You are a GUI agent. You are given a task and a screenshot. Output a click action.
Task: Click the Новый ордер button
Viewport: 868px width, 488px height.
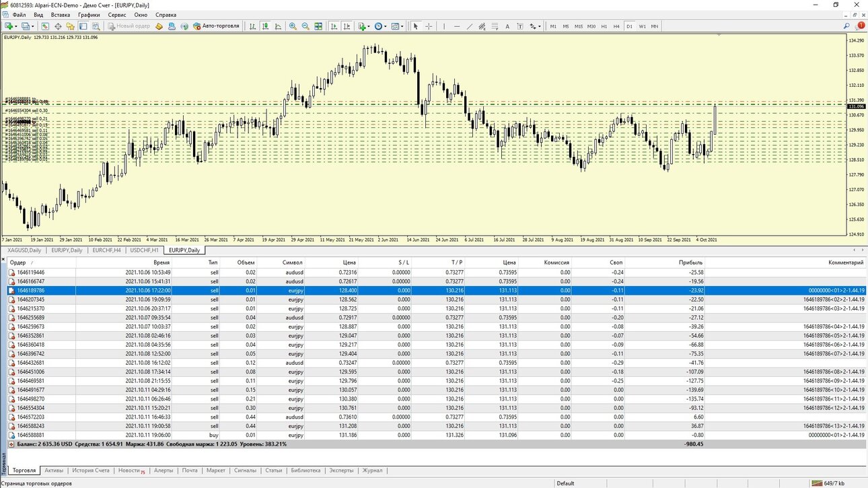tap(129, 26)
